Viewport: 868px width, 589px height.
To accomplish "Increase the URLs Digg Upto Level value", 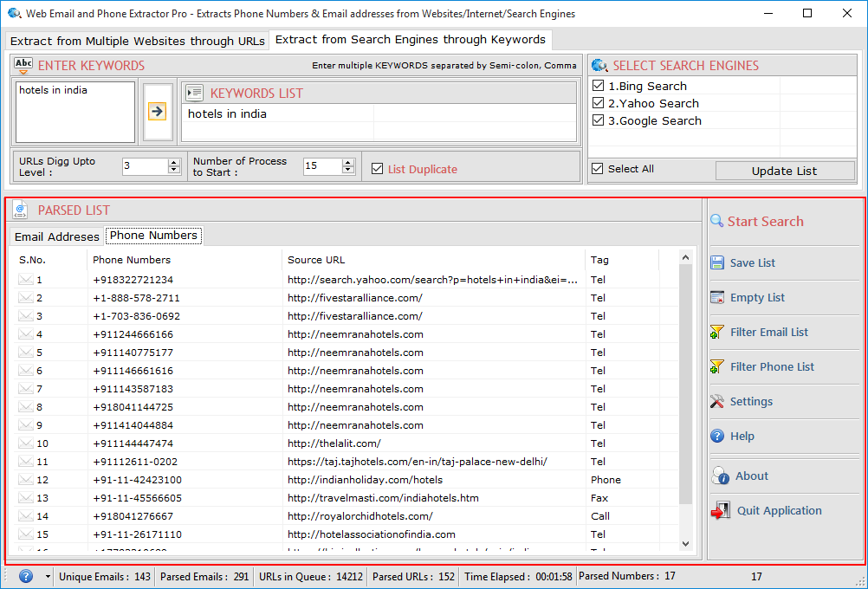I will [174, 162].
